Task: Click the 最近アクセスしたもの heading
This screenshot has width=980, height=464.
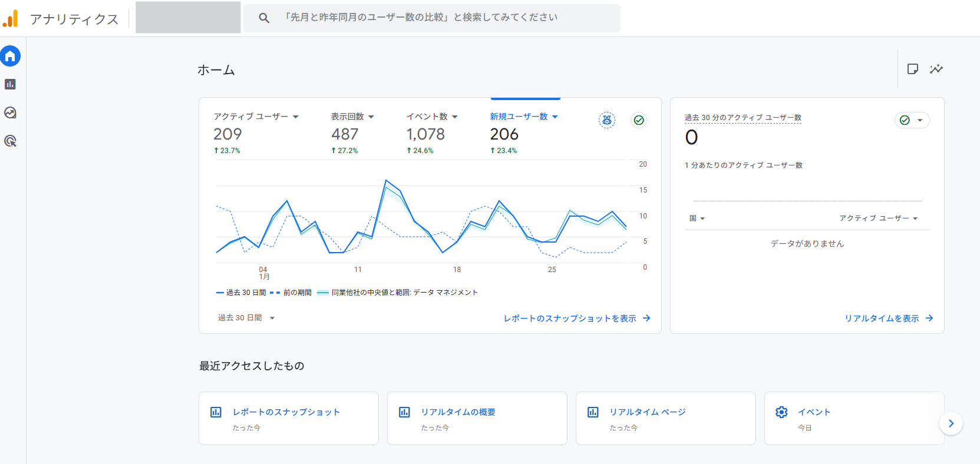Action: coord(252,366)
